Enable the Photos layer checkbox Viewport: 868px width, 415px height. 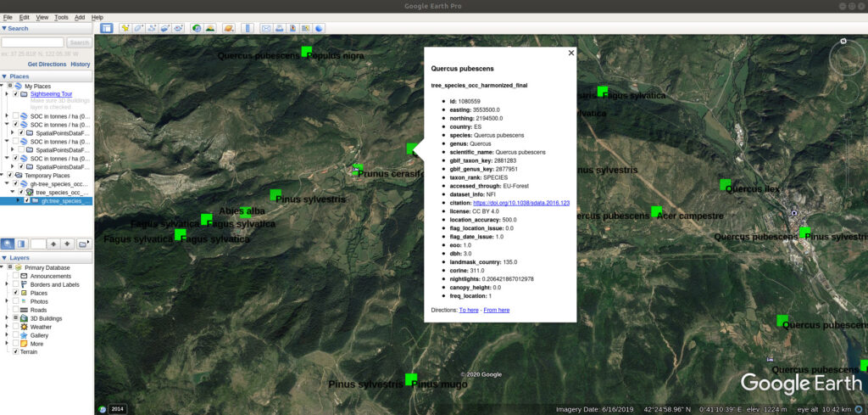(15, 301)
